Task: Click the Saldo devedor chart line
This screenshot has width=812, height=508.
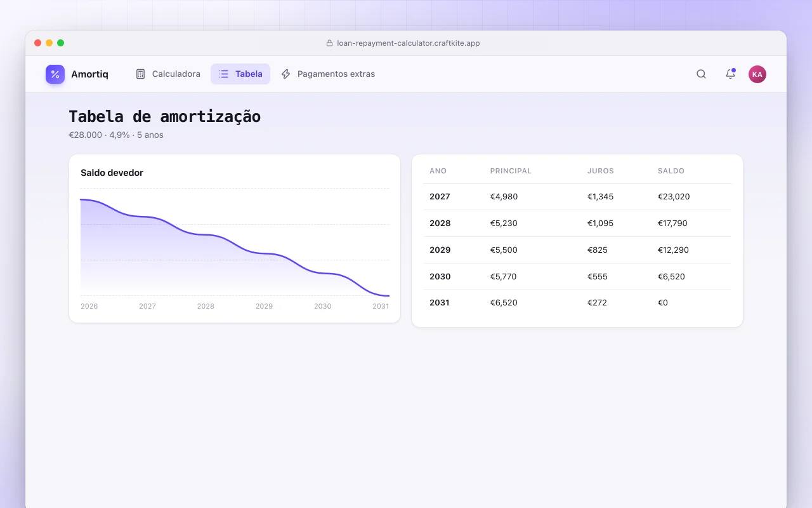Action: [x=235, y=248]
